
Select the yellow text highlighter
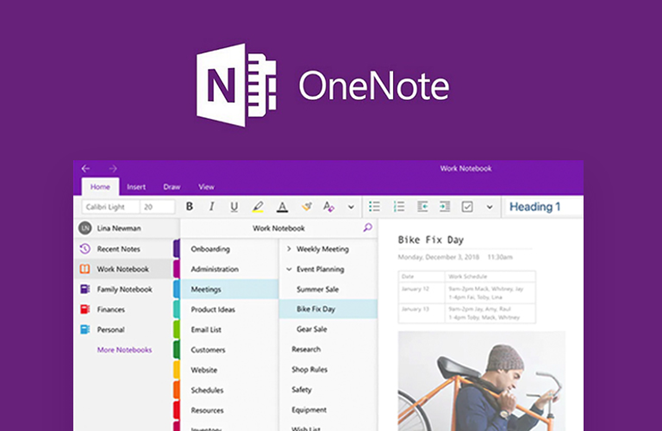tap(258, 207)
